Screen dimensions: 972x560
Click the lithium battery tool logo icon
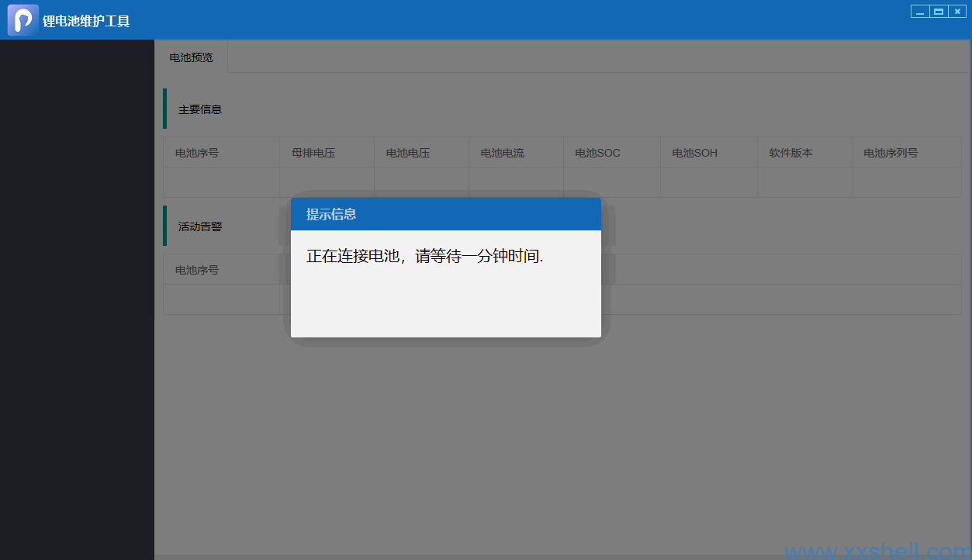coord(22,20)
